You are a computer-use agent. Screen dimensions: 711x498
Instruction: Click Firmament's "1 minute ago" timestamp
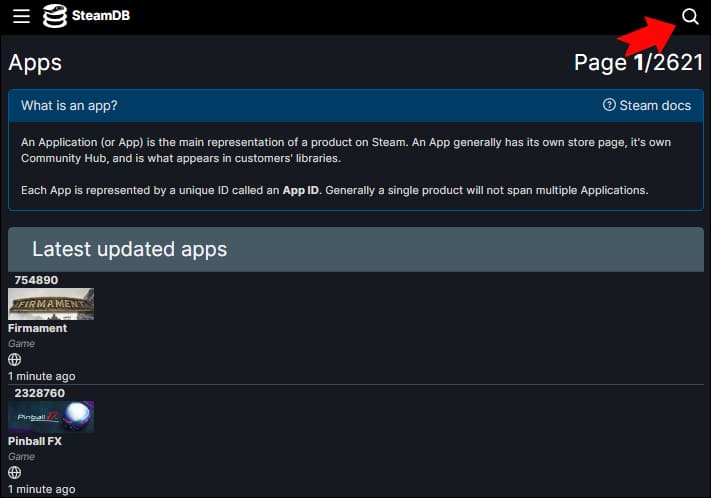(42, 376)
